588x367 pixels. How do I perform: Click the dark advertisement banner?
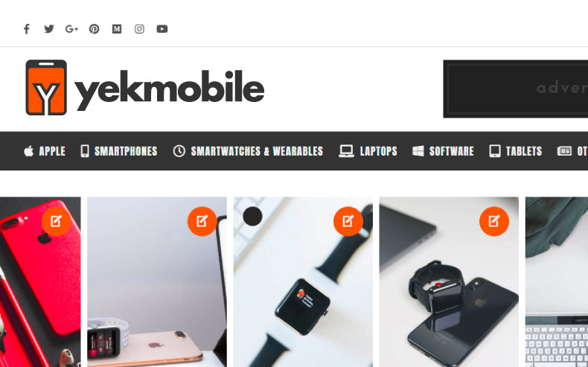(x=516, y=89)
